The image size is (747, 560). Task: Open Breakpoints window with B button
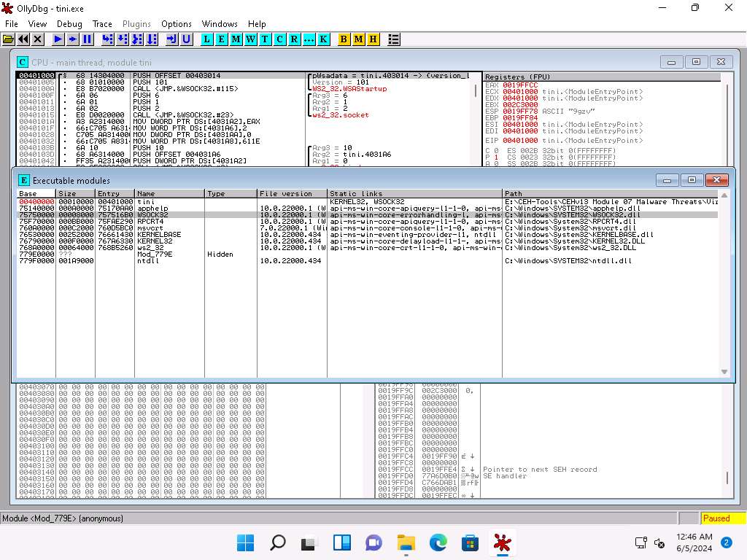click(x=344, y=39)
